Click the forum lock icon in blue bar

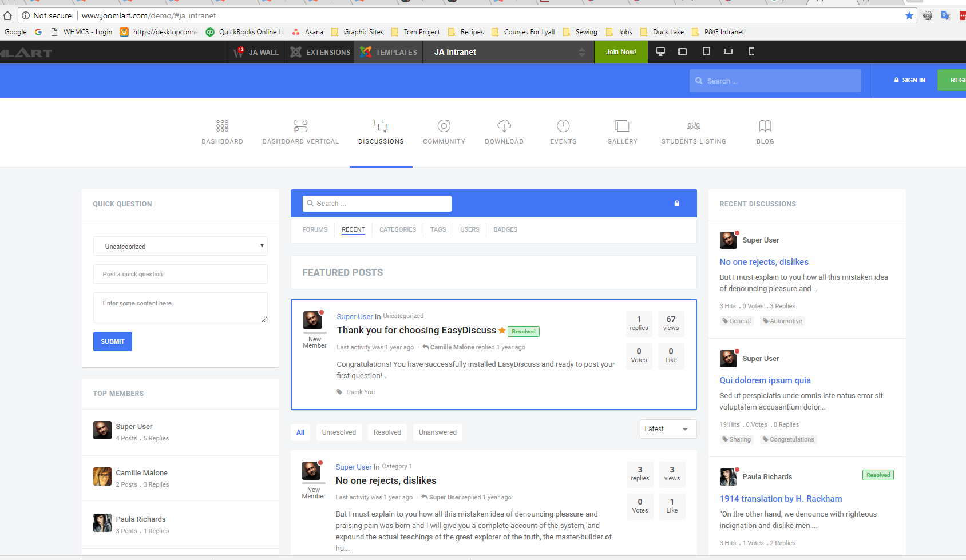[676, 203]
